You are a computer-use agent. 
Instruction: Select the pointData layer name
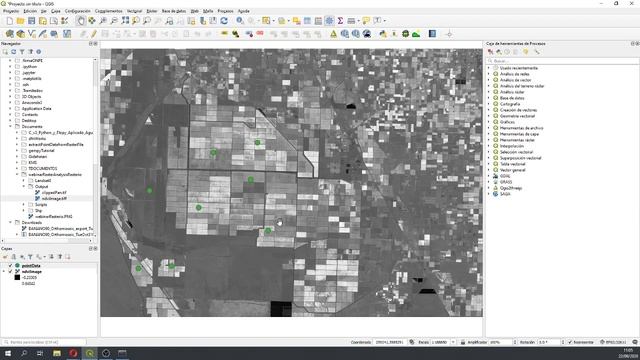pyautogui.click(x=31, y=266)
